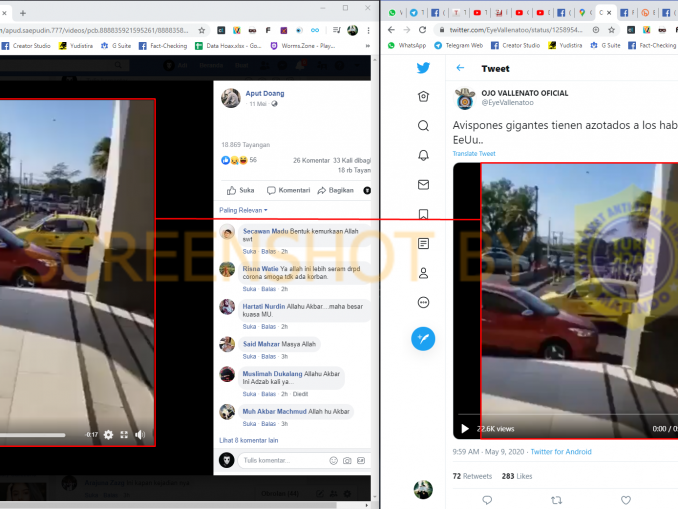Open the media control icon in left browser toolbar
The width and height of the screenshot is (678, 509).
(x=336, y=30)
